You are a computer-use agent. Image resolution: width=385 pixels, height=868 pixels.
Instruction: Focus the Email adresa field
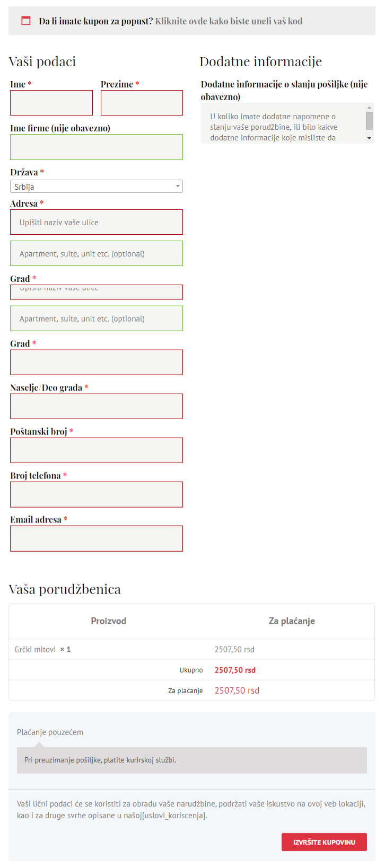[97, 538]
